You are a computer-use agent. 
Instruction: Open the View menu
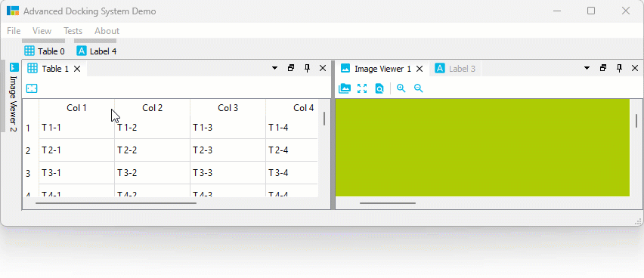[42, 31]
